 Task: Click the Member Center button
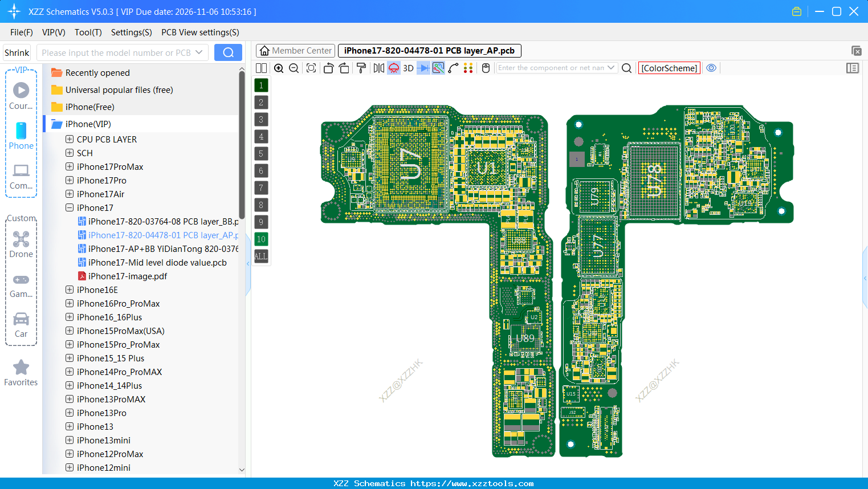coord(295,50)
